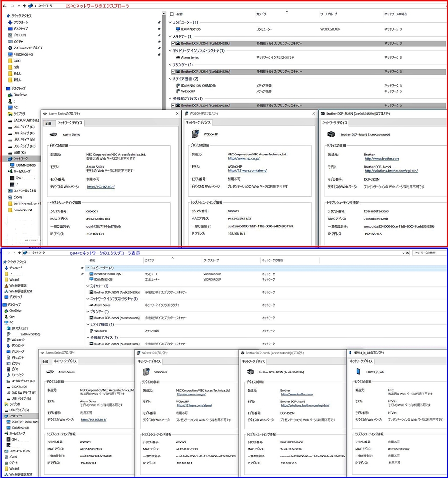Click MAC address 80:01:84:37:23:67 in HTV31 properties

coord(398,449)
